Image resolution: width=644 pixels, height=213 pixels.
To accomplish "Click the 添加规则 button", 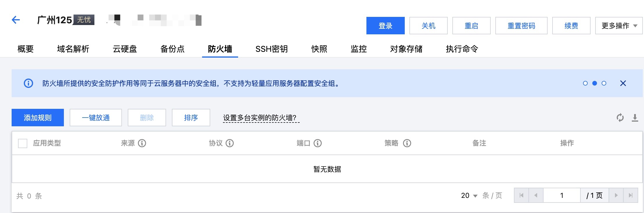I will point(38,118).
